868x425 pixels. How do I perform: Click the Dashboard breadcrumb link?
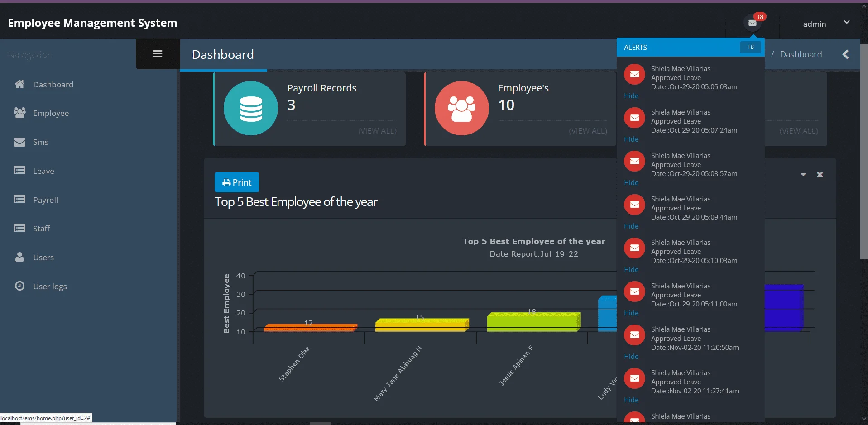pyautogui.click(x=801, y=54)
